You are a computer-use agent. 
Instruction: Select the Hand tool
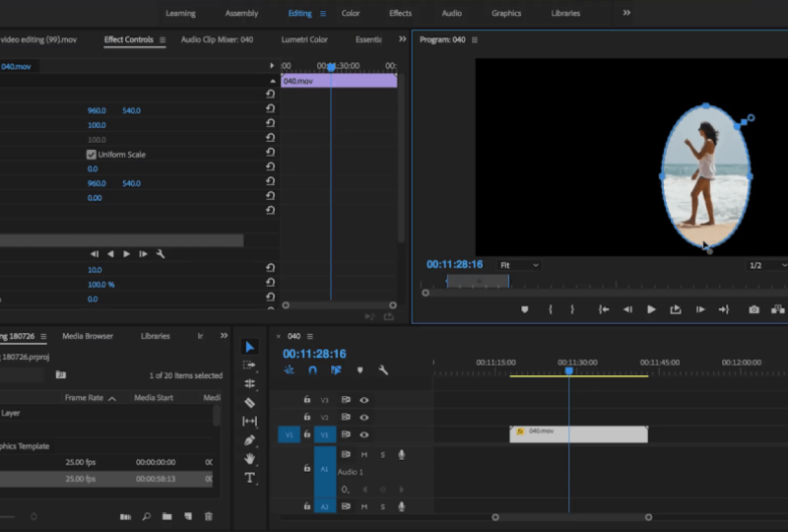250,458
